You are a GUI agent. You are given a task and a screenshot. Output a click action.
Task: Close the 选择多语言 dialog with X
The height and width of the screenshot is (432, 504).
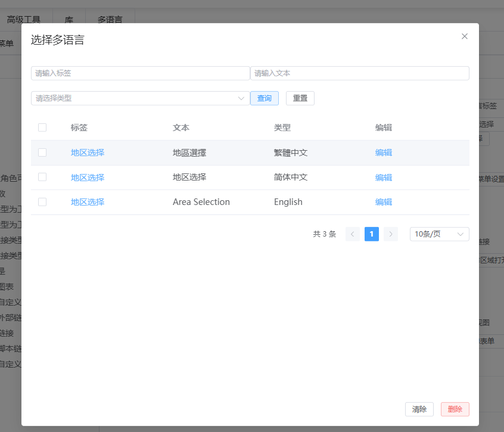tap(465, 36)
